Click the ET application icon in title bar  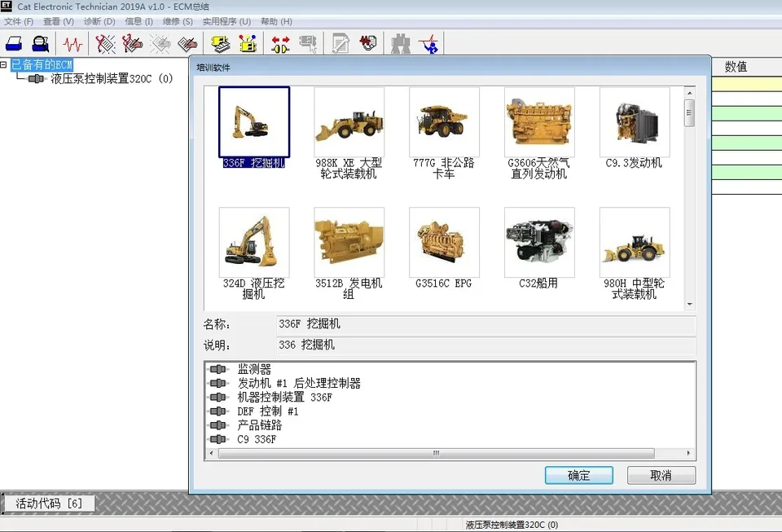tap(6, 6)
